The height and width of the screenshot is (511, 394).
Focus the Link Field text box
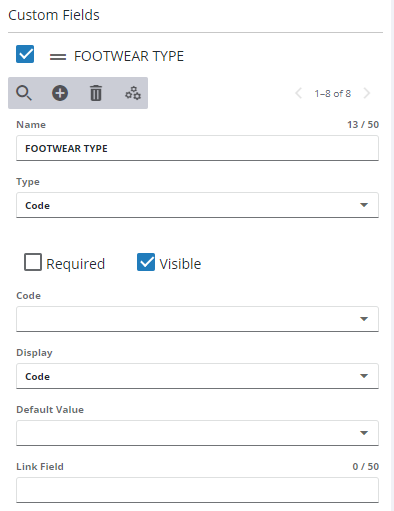click(x=197, y=490)
